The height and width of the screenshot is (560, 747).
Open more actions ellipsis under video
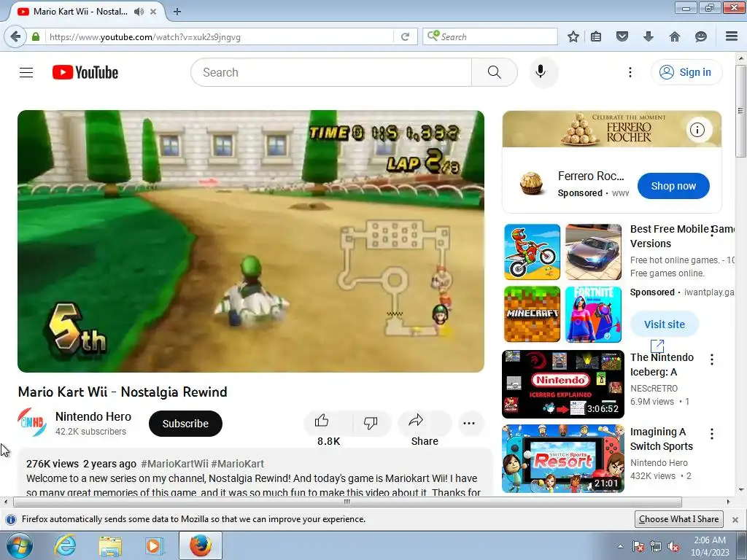point(469,423)
